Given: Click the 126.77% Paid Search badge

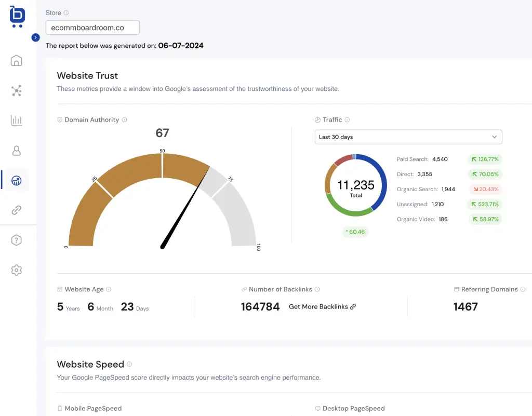Looking at the screenshot, I should [x=485, y=159].
